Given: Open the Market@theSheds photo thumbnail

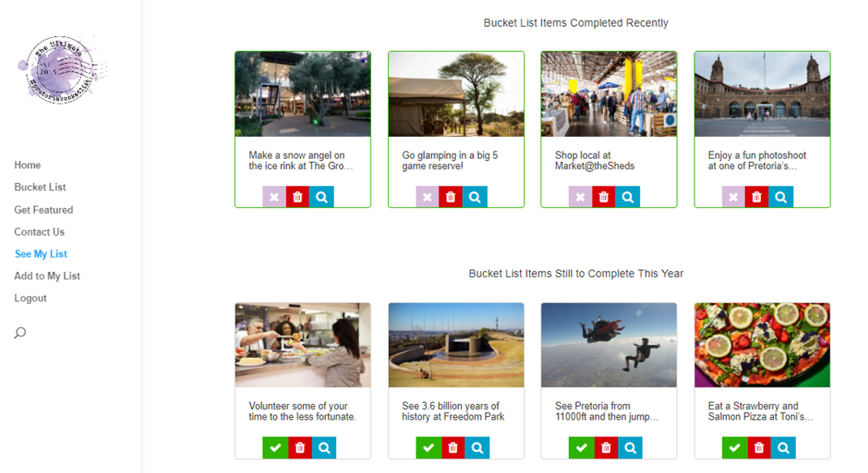Looking at the screenshot, I should click(x=609, y=94).
